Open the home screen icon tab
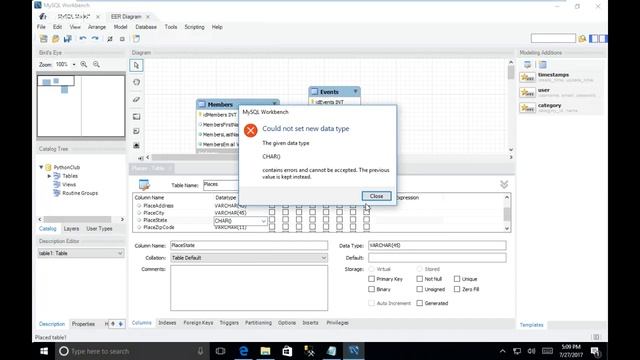Viewport: 640px width, 360px height. 43,17
